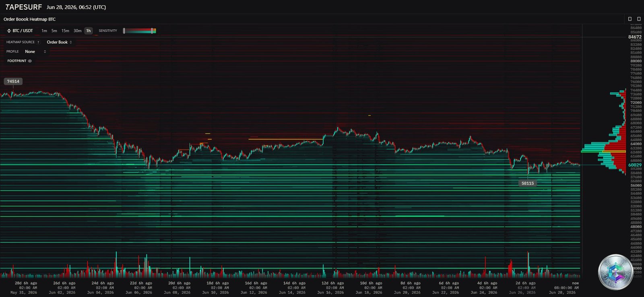Select the 30m timeframe
The height and width of the screenshot is (297, 644).
tap(77, 31)
